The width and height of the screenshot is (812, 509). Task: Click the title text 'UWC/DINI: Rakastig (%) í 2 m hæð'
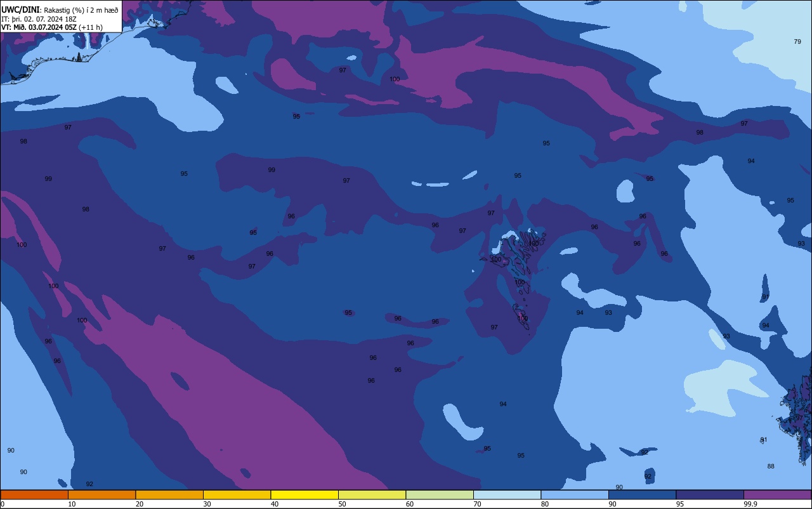point(60,10)
